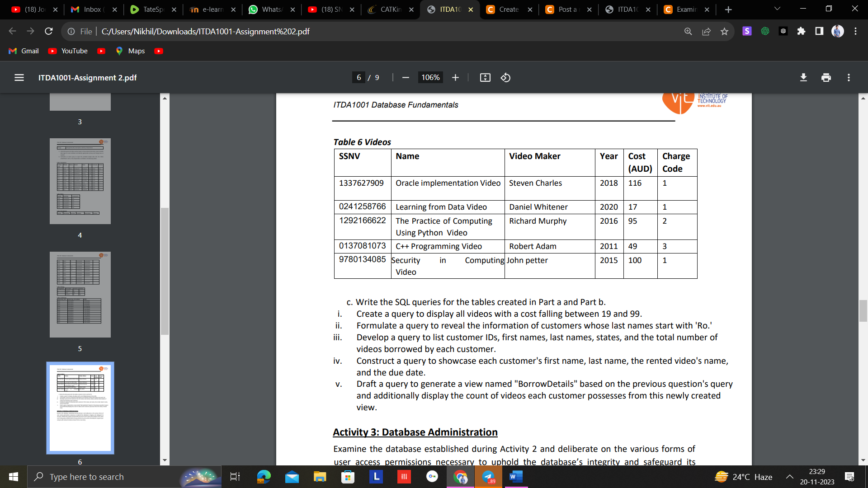This screenshot has height=488, width=868.
Task: Bookmark this page with the star icon
Action: [725, 31]
